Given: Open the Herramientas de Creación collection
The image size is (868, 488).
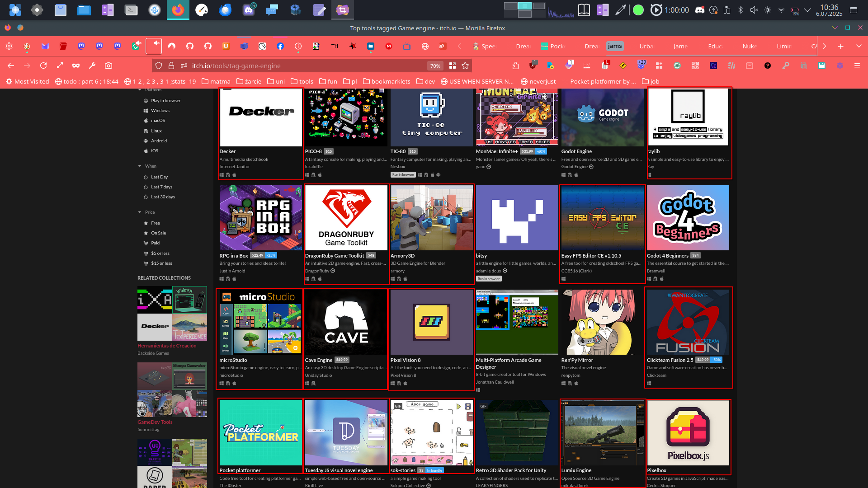Looking at the screenshot, I should [167, 346].
